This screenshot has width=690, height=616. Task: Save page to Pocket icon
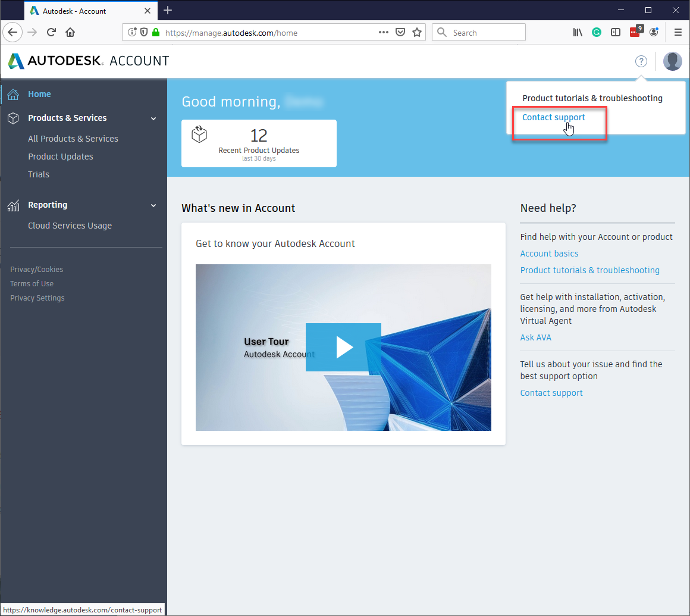(x=400, y=32)
